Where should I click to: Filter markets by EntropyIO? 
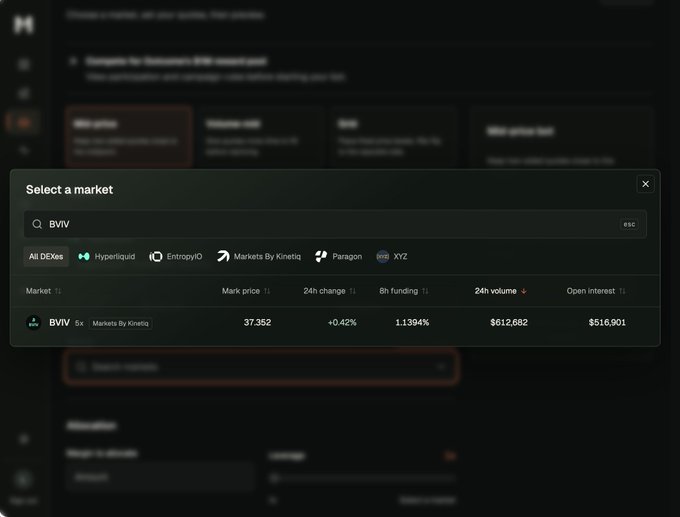176,256
